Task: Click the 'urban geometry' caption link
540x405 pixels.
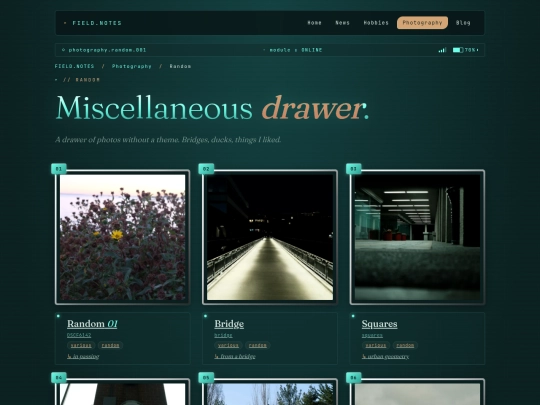Action: (385, 356)
